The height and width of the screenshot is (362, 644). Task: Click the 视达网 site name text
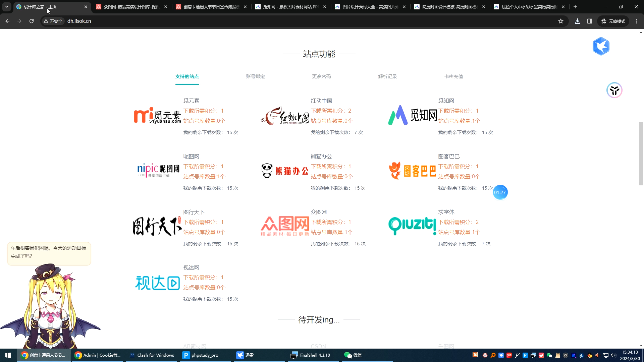(x=191, y=267)
